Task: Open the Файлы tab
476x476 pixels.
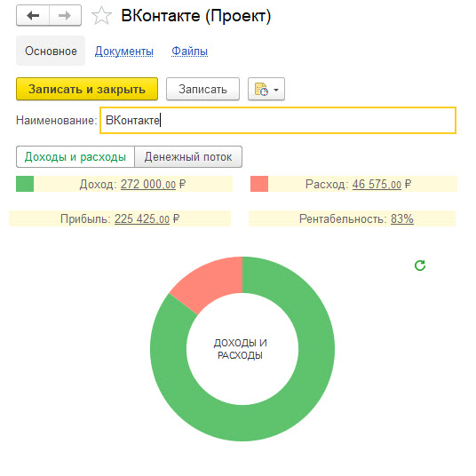Action: pyautogui.click(x=189, y=51)
